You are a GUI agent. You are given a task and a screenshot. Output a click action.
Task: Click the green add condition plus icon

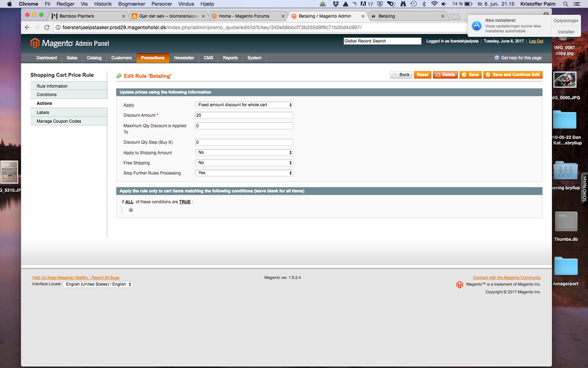click(131, 210)
